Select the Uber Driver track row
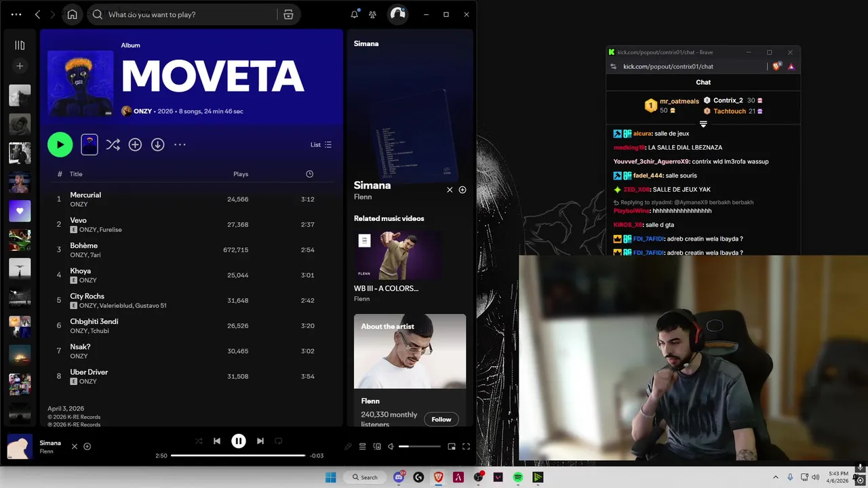Screen dimensions: 868x488 click(191, 377)
